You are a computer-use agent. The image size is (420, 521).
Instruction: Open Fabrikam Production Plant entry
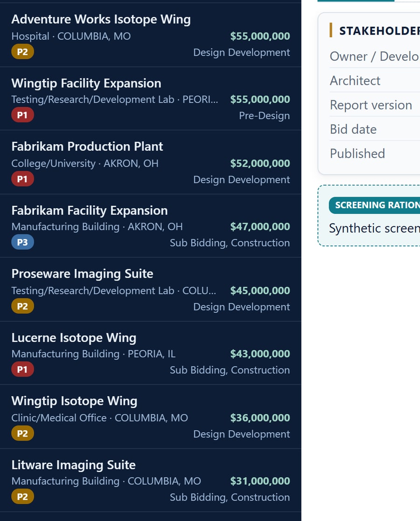click(150, 162)
